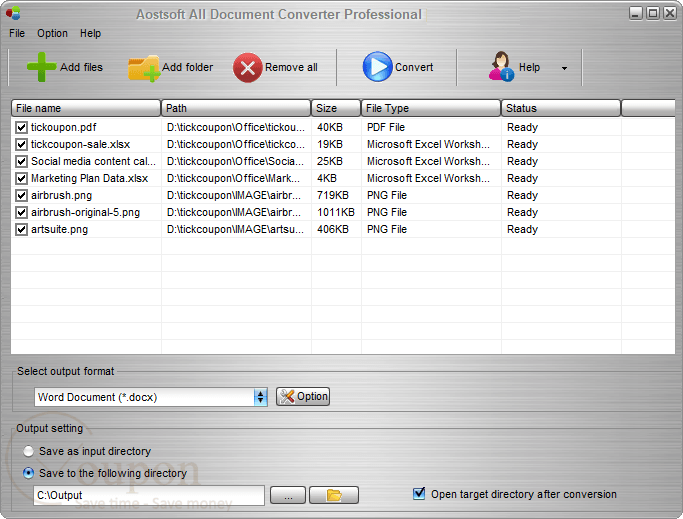Open the File menu
Viewport: 683px width, 519px height.
(x=17, y=33)
